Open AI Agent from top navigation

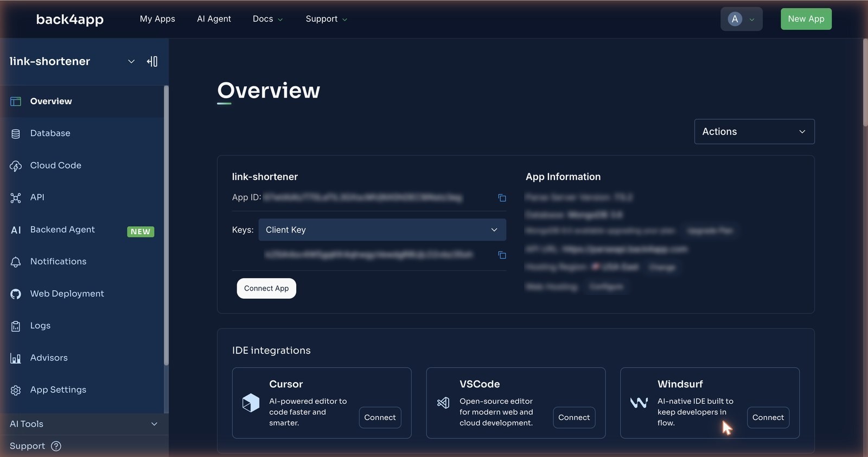(x=214, y=19)
